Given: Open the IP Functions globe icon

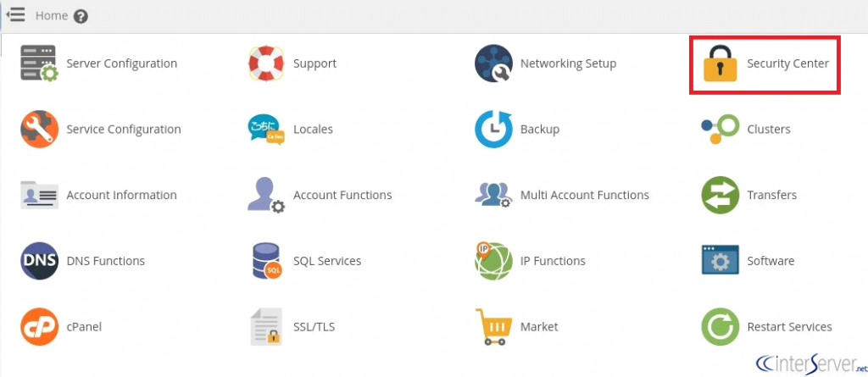Looking at the screenshot, I should tap(493, 261).
